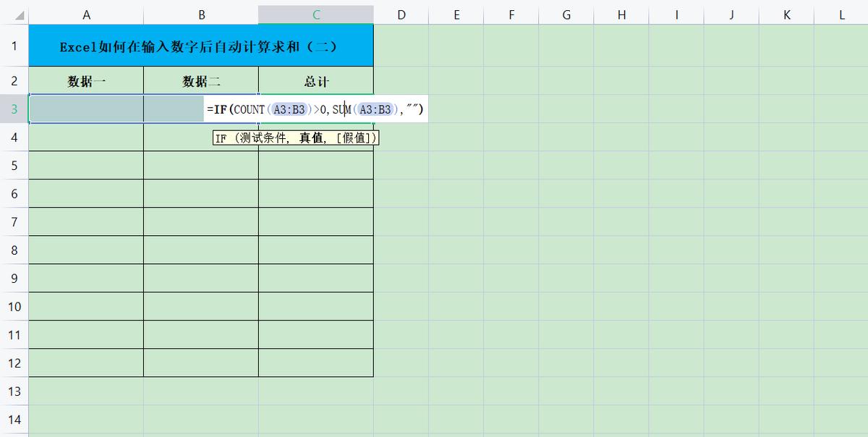868x437 pixels.
Task: Select the 总计 header cell
Action: (316, 80)
